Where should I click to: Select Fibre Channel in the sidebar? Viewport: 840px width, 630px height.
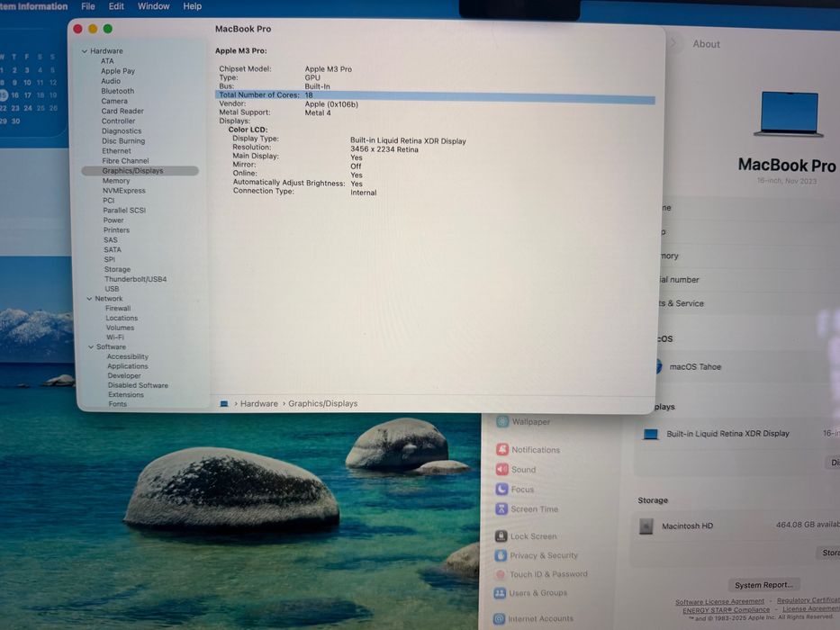(x=125, y=161)
